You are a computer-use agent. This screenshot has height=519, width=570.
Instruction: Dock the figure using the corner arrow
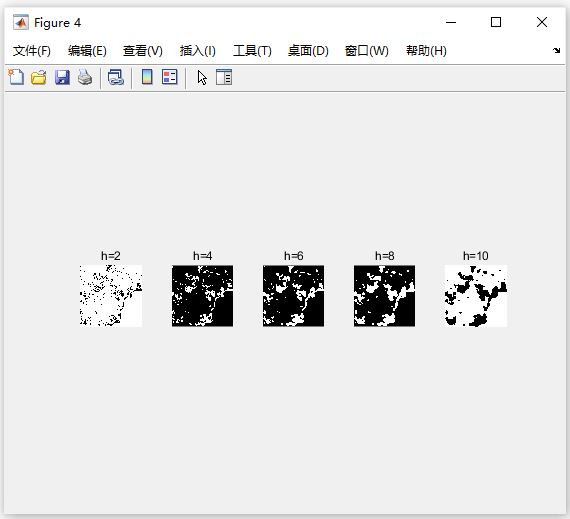coord(557,51)
